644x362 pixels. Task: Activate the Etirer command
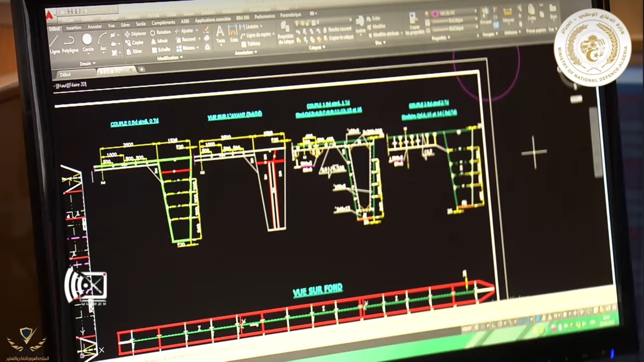click(135, 52)
